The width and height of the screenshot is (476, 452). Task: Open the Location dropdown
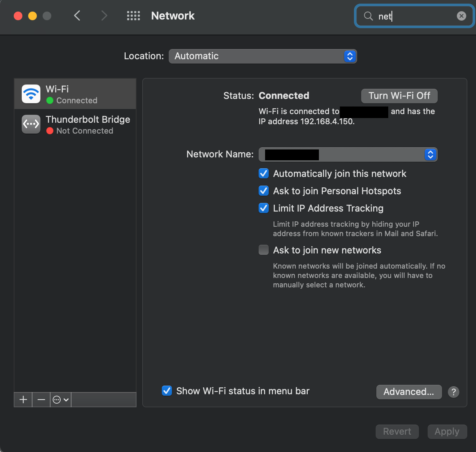pyautogui.click(x=263, y=56)
